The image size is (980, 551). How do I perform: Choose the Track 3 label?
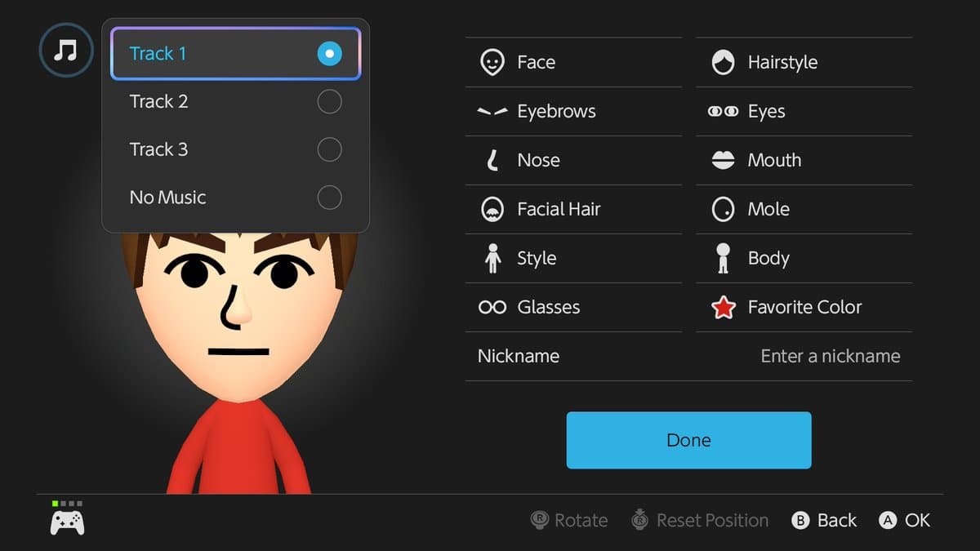(x=158, y=149)
